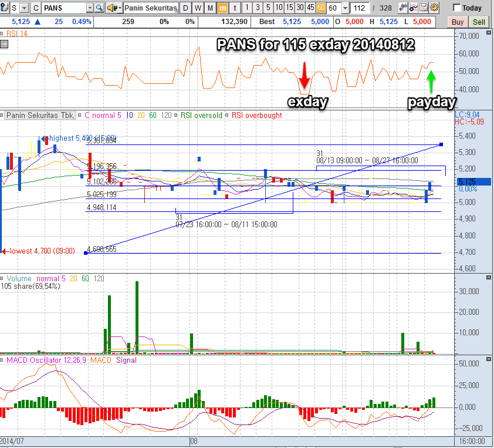Click the LC:9,04 indicator text
Viewport: 494px width, 448px height.
(467, 114)
